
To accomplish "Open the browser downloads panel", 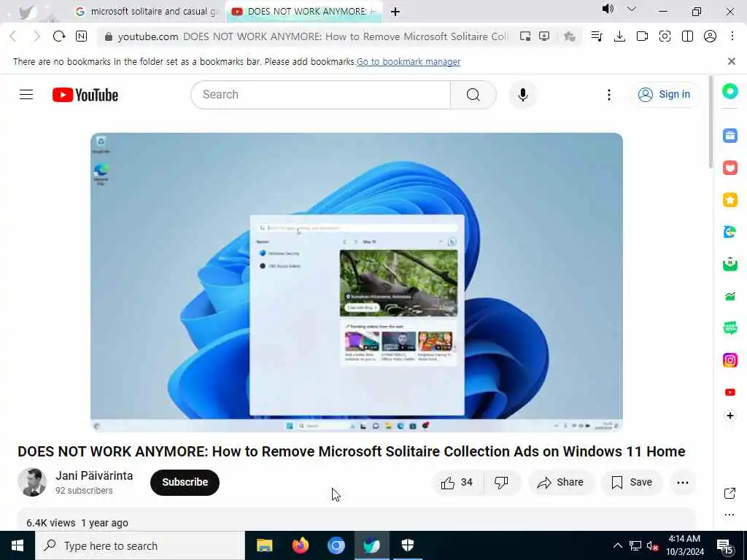I will [x=619, y=36].
